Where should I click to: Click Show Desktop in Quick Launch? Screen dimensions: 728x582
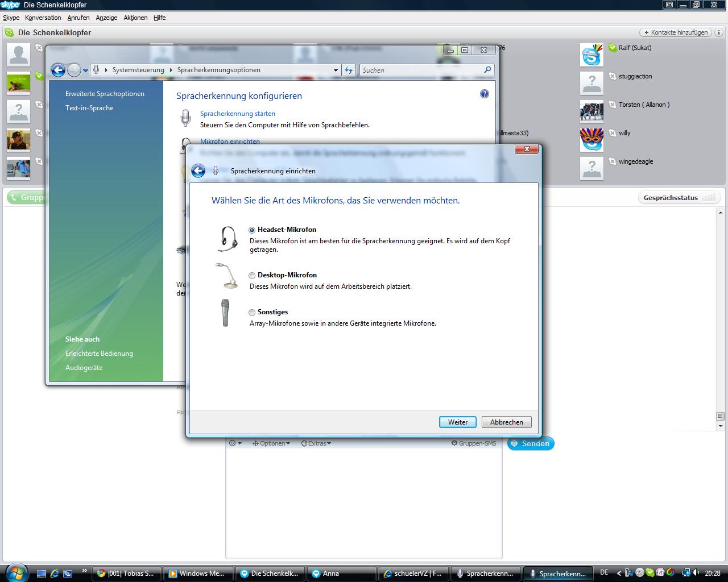pos(42,573)
